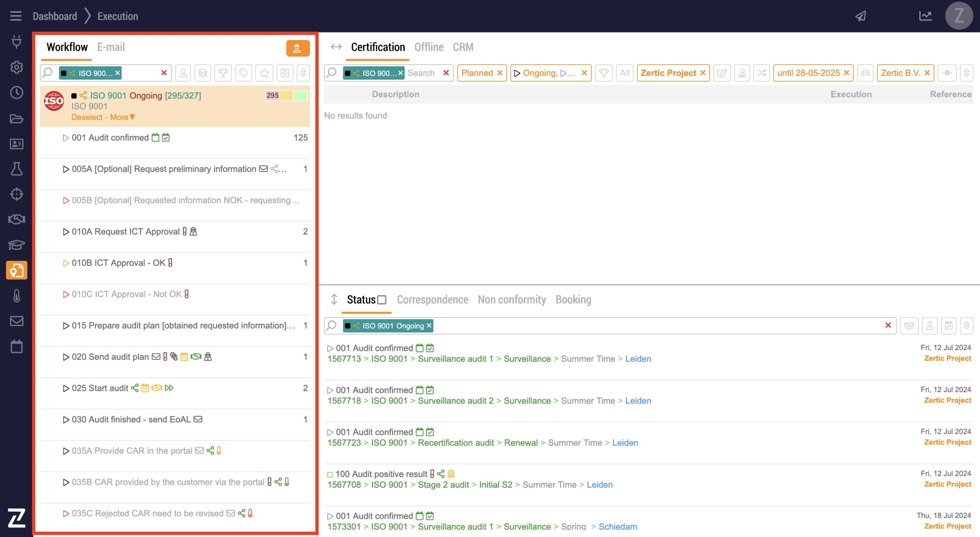980x537 pixels.
Task: Open the Non conformity tab
Action: (x=512, y=300)
